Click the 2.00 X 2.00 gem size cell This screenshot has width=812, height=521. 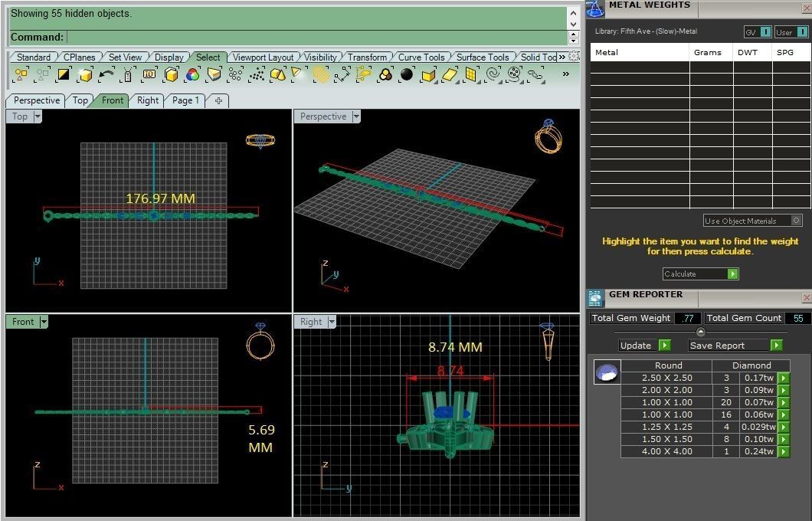[x=667, y=391]
